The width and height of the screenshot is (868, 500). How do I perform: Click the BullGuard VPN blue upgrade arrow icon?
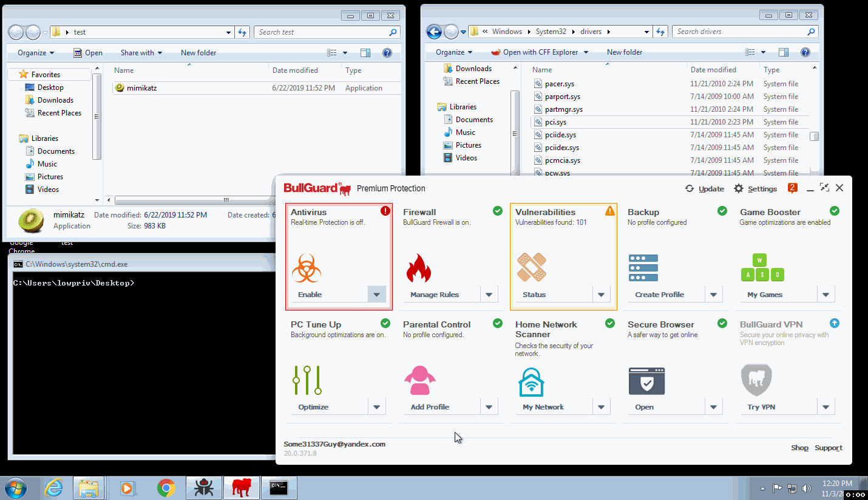click(835, 323)
